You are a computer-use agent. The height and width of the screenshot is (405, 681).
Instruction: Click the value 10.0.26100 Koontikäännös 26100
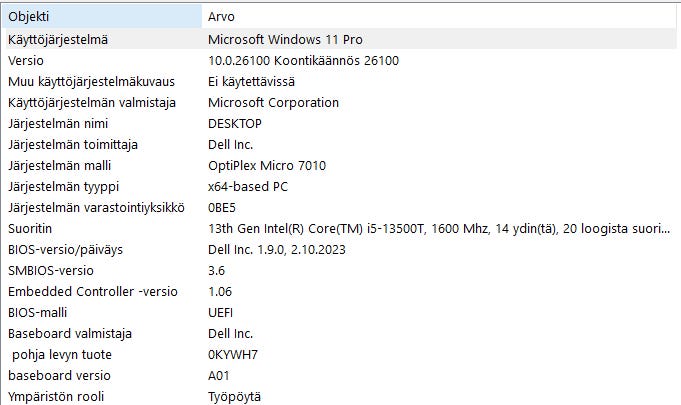[303, 60]
